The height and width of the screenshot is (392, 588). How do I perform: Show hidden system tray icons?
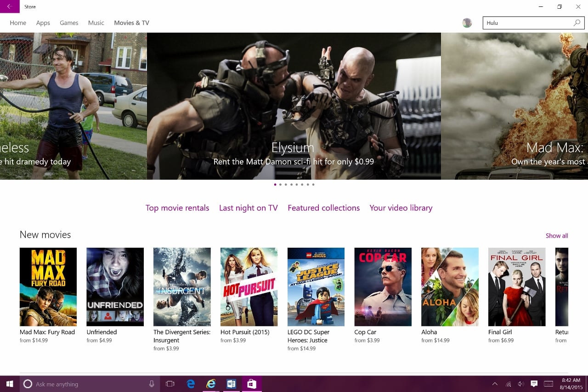[x=495, y=384]
